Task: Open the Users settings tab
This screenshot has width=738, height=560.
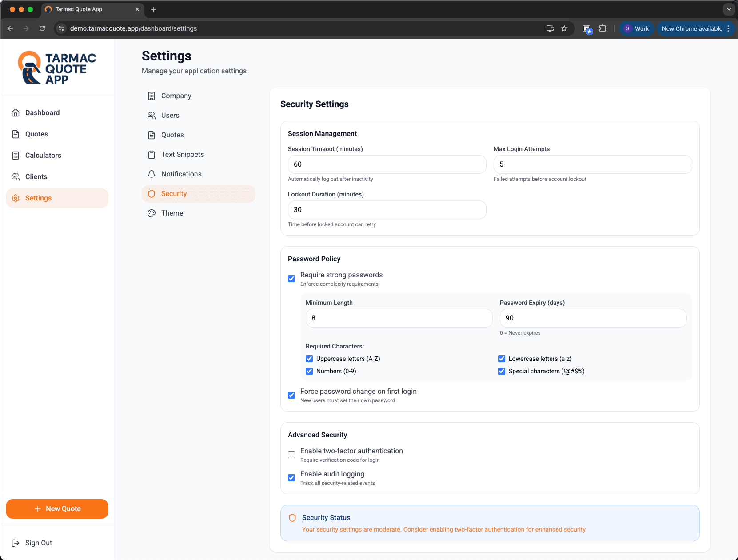Action: [170, 116]
